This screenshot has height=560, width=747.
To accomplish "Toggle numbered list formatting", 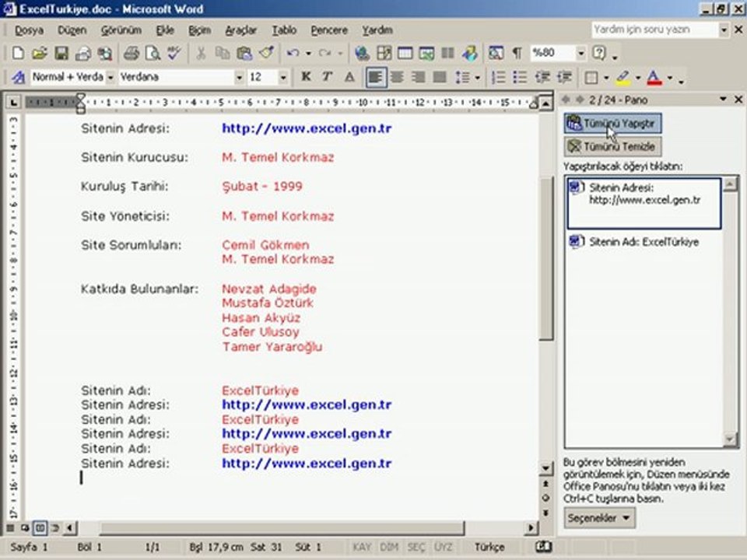I will tap(498, 77).
